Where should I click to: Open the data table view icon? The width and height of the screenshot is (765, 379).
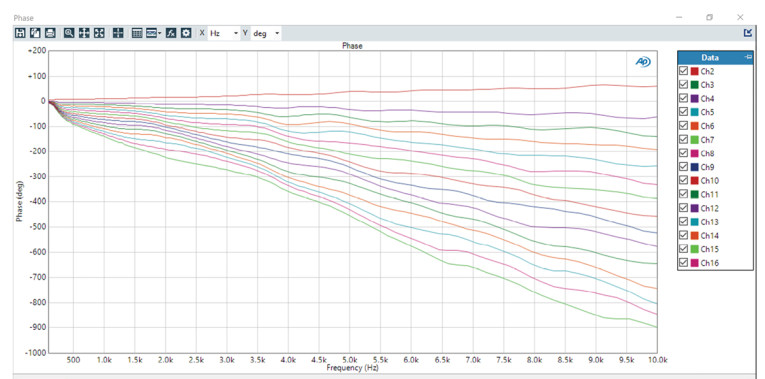[137, 33]
